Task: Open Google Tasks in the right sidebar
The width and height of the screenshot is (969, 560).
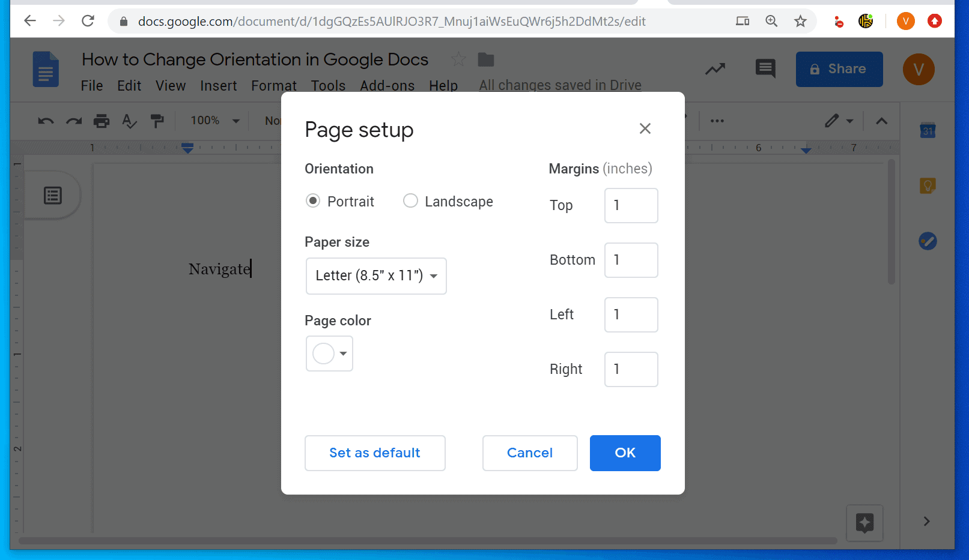Action: [x=928, y=241]
